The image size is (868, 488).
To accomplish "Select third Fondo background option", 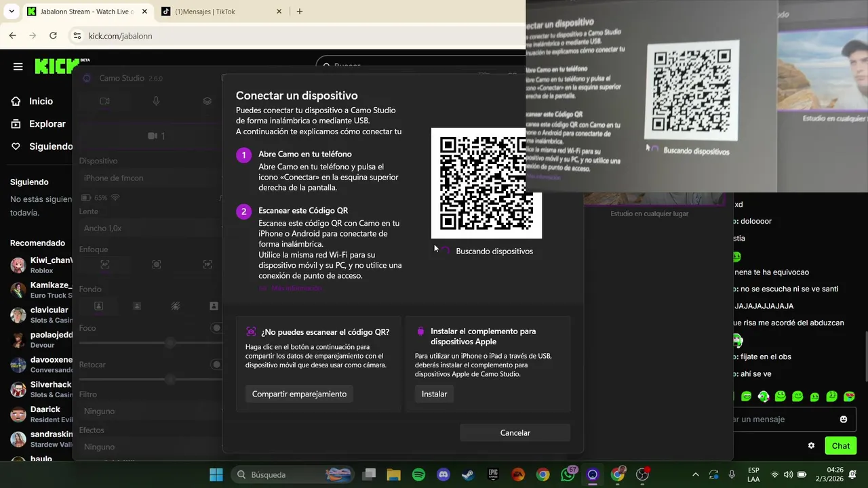I will [176, 306].
